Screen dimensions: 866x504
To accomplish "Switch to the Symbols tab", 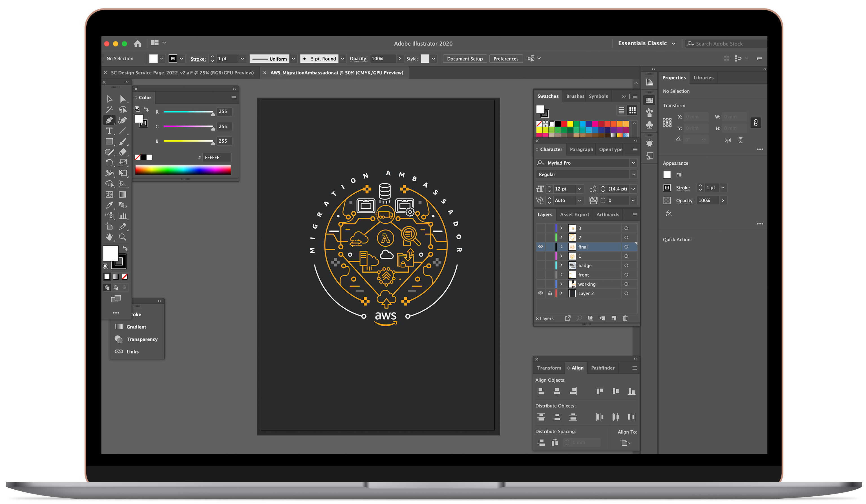I will (x=598, y=96).
